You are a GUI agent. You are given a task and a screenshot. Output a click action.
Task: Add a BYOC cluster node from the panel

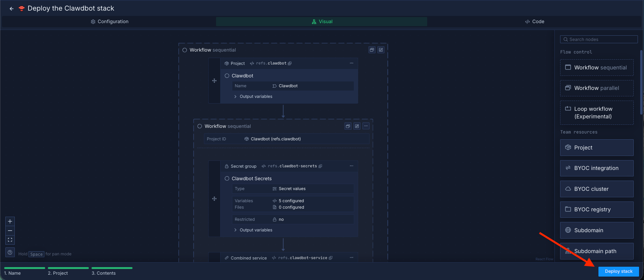point(597,189)
